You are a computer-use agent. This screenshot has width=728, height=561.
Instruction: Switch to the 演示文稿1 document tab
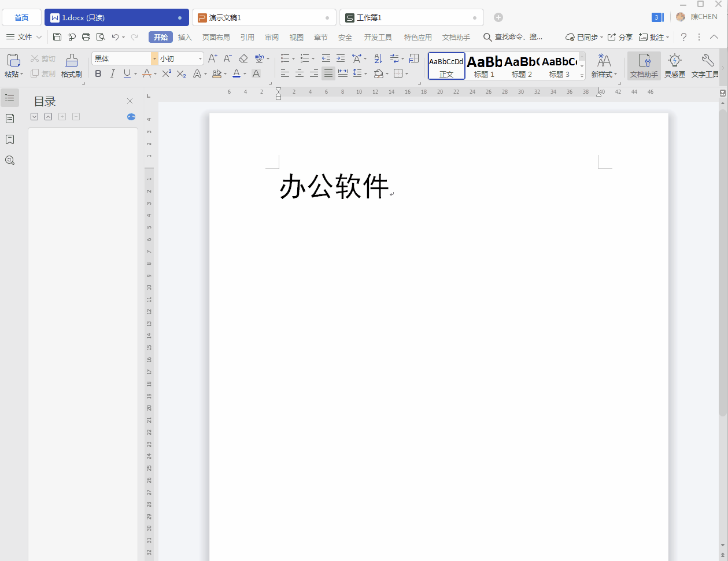[264, 18]
